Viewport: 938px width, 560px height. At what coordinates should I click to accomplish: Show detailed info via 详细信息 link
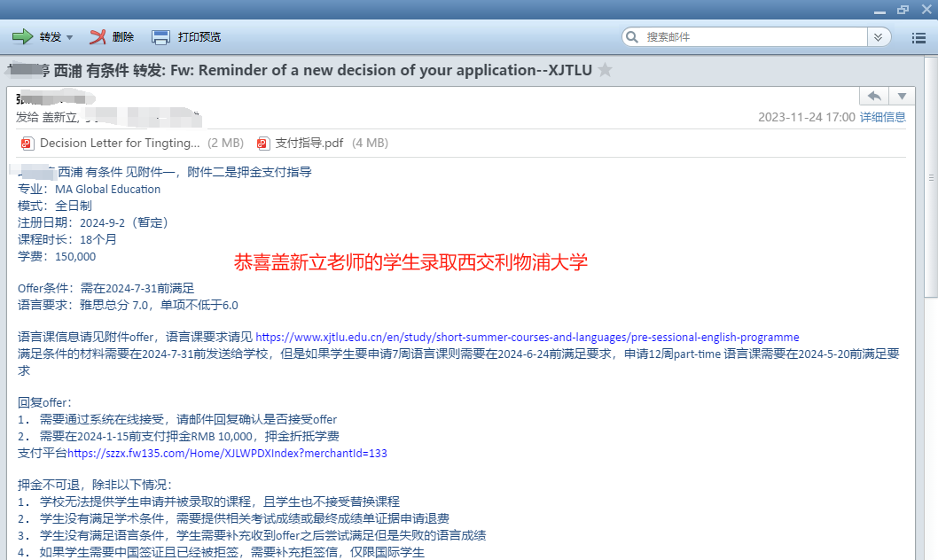(882, 117)
